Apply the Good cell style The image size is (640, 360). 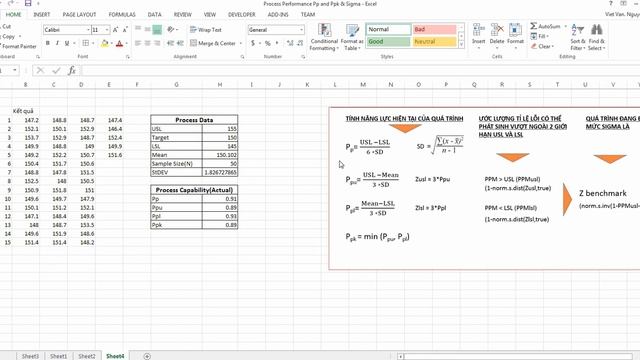click(388, 42)
